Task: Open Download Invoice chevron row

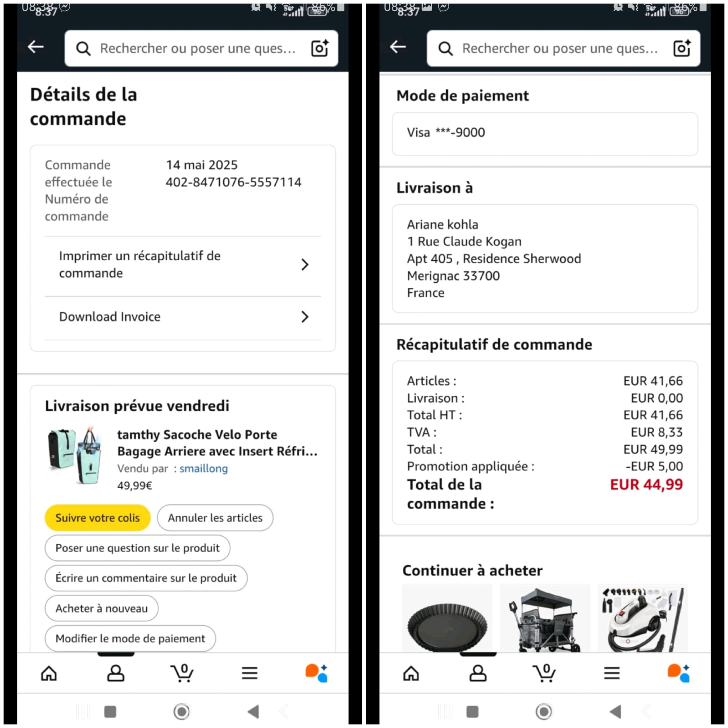Action: coord(183,317)
